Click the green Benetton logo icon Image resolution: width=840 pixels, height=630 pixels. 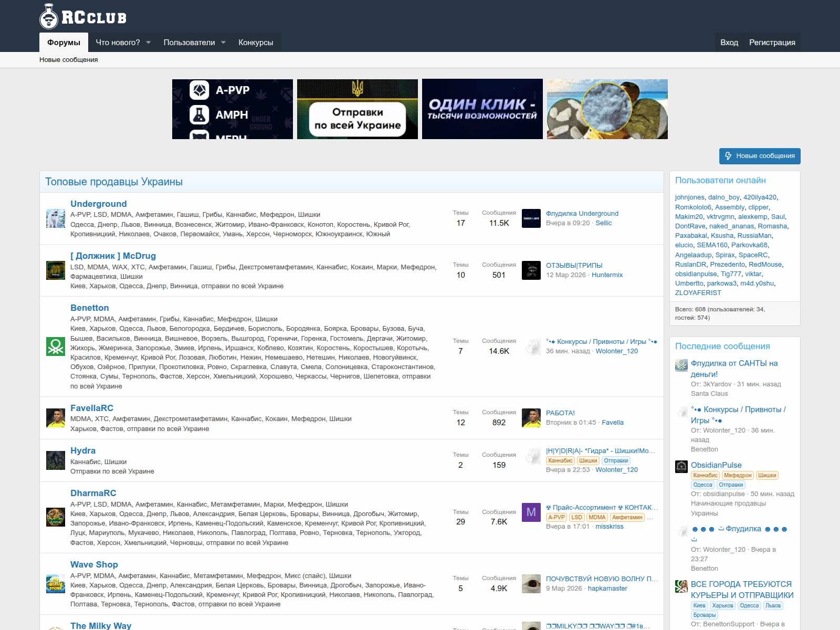[56, 347]
